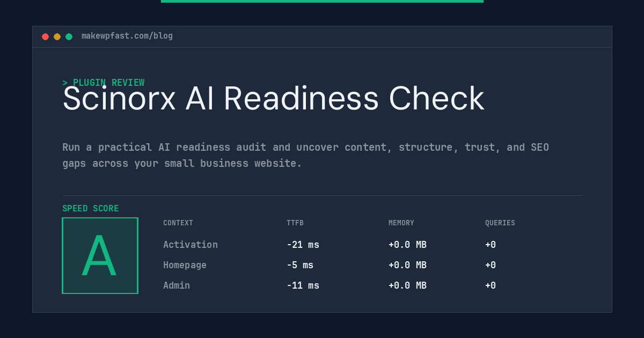The height and width of the screenshot is (338, 644).
Task: Click the red close dot
Action: pos(45,36)
